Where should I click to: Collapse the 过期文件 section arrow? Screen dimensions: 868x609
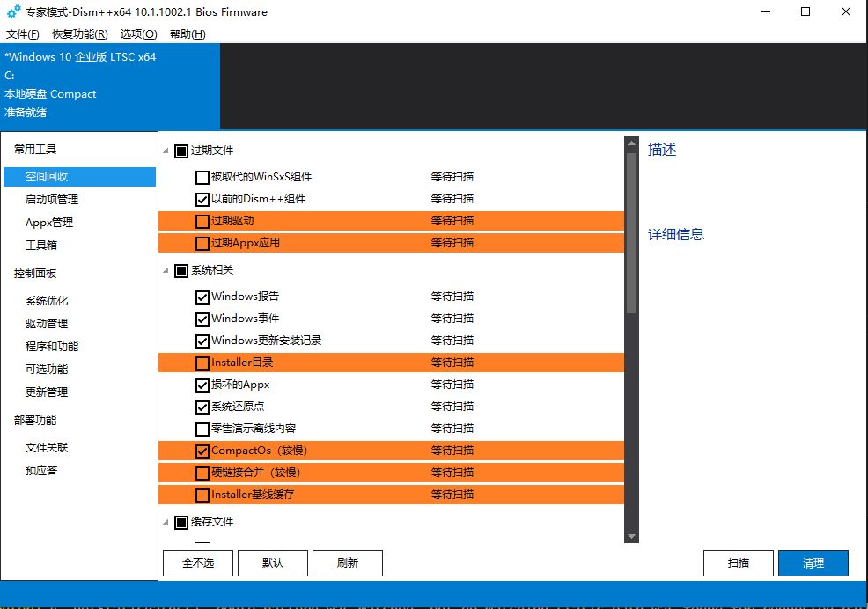(166, 151)
